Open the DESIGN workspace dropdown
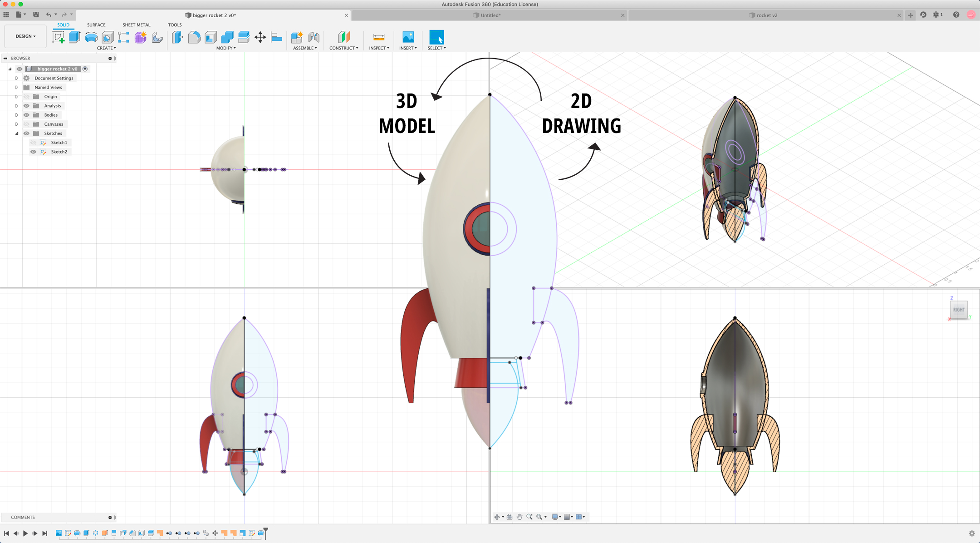Viewport: 980px width, 543px height. pyautogui.click(x=25, y=36)
